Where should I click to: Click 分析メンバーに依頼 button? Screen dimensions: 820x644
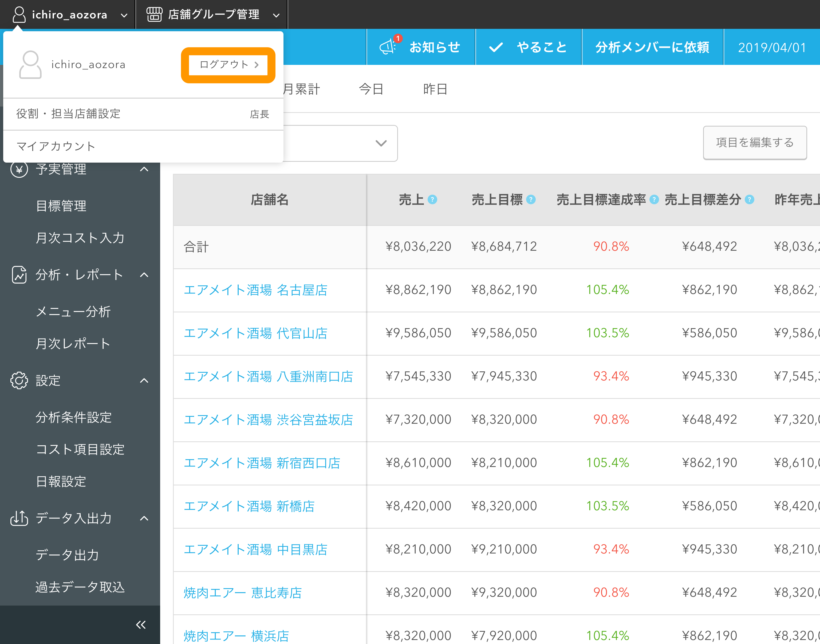point(653,47)
